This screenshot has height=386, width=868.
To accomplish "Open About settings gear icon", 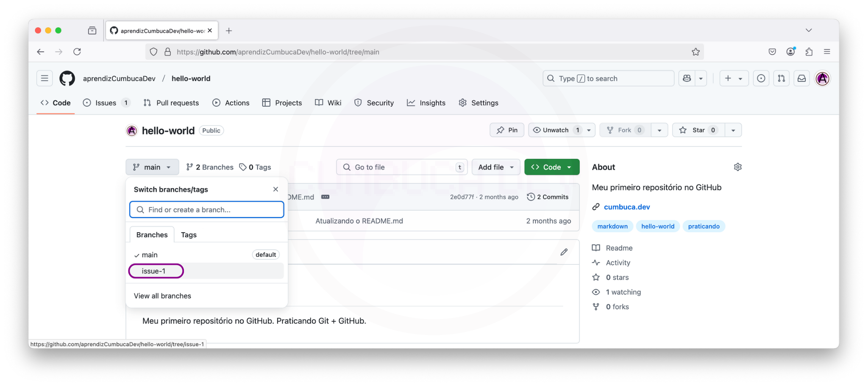I will 737,167.
